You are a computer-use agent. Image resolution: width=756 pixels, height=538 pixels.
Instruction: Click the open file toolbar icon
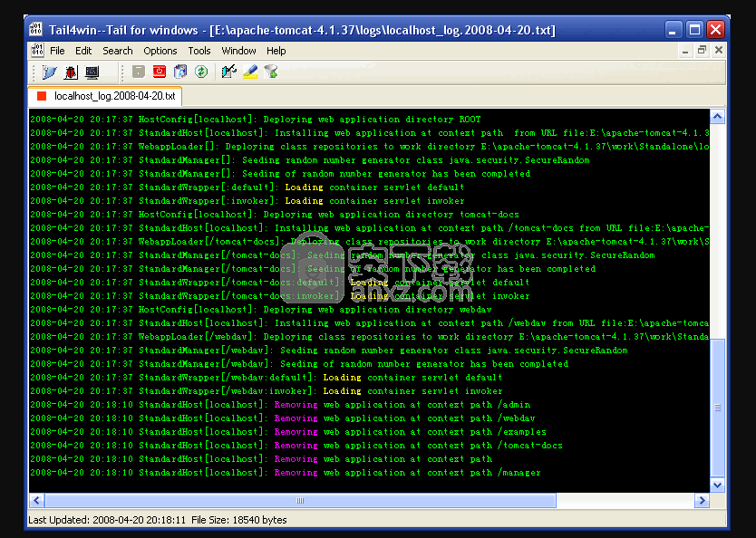[x=49, y=72]
